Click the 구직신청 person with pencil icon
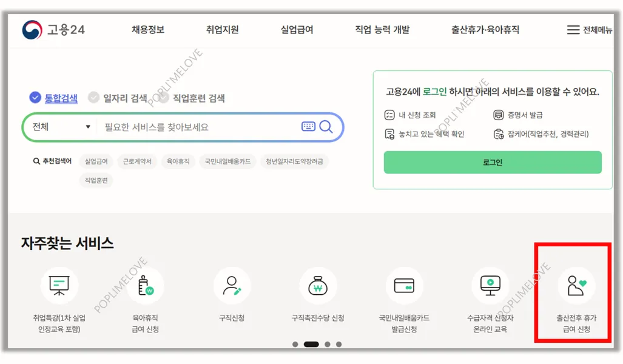This screenshot has width=623, height=364. pyautogui.click(x=232, y=285)
